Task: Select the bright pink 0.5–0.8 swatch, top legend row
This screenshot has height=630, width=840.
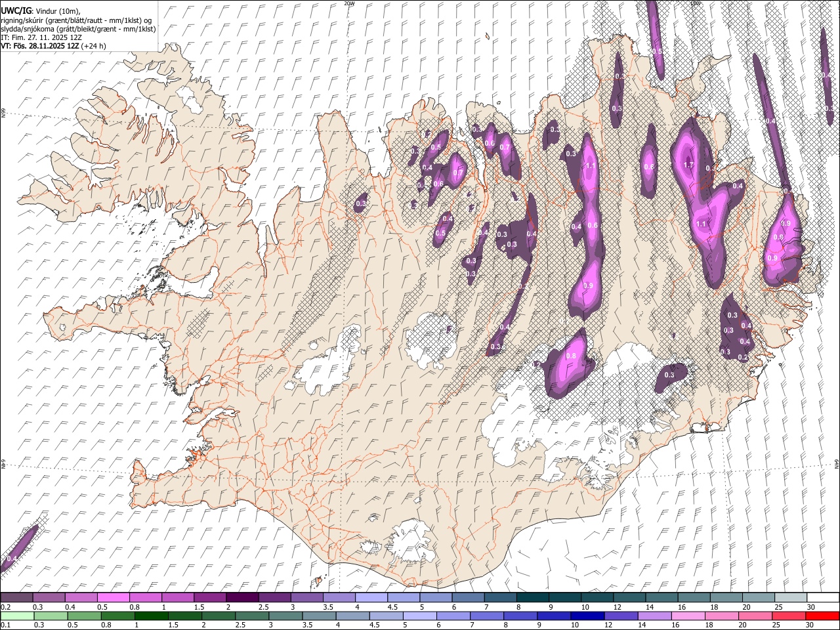Action: click(114, 597)
